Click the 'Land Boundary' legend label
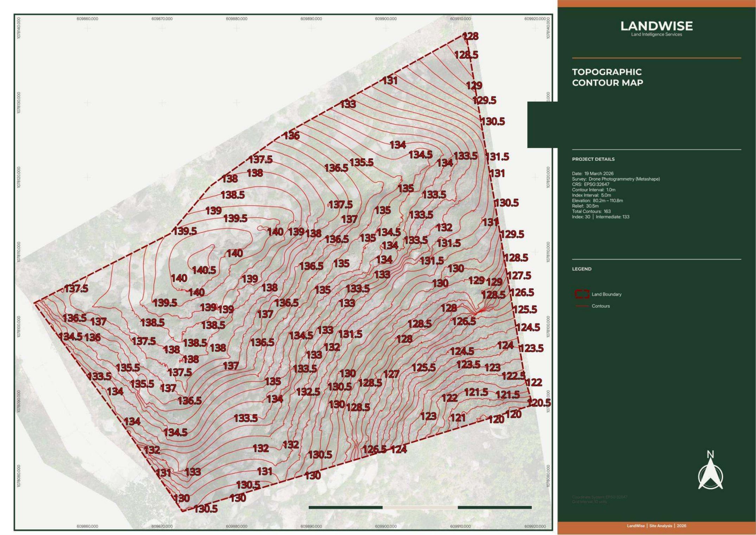Screen dimensions: 756x535 point(607,294)
